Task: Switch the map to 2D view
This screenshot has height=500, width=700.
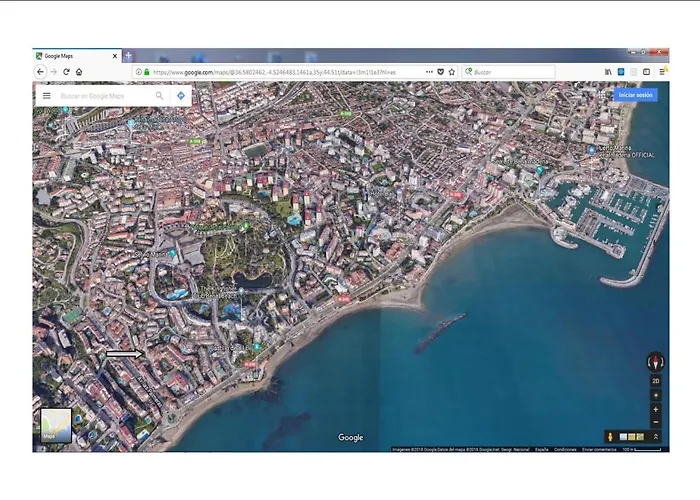Action: pos(655,381)
